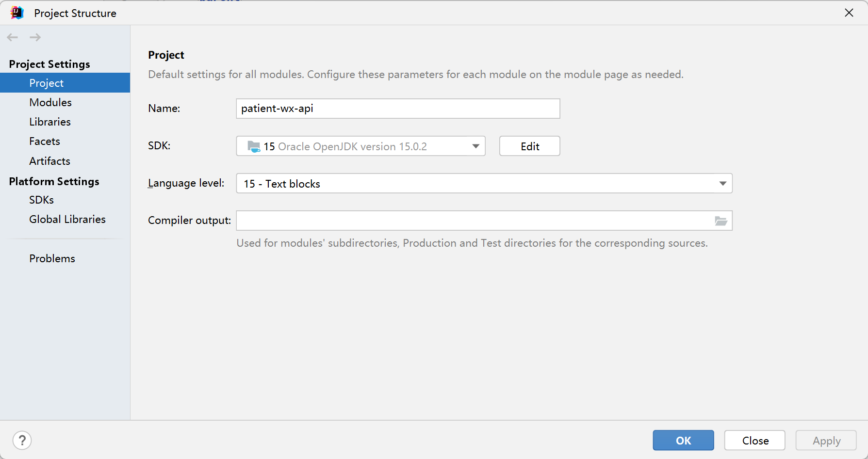Close the Project Structure window
The width and height of the screenshot is (868, 459).
pyautogui.click(x=849, y=13)
